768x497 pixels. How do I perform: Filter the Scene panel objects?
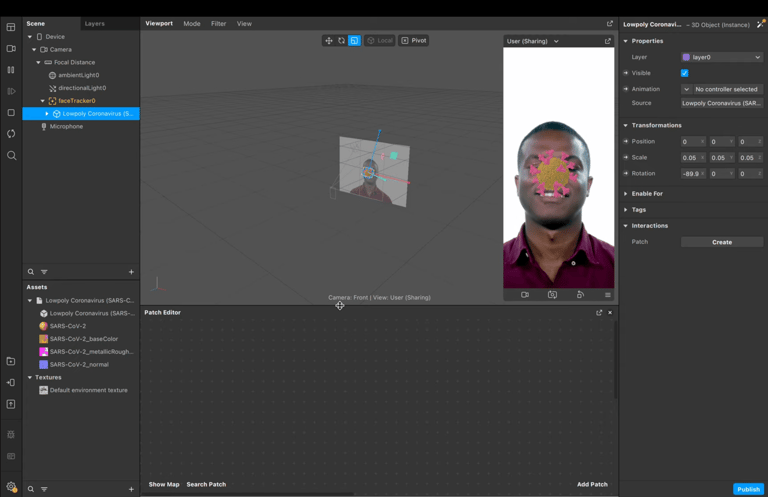[44, 272]
